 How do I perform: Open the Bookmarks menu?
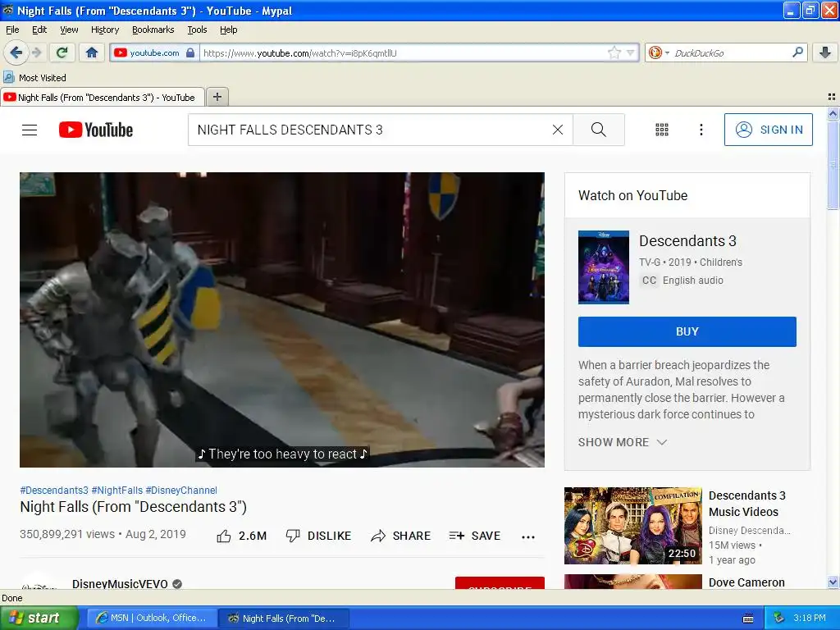[153, 30]
